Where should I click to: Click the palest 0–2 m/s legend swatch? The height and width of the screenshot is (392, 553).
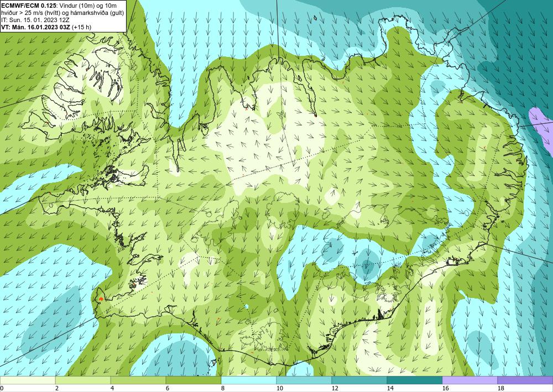[28, 380]
